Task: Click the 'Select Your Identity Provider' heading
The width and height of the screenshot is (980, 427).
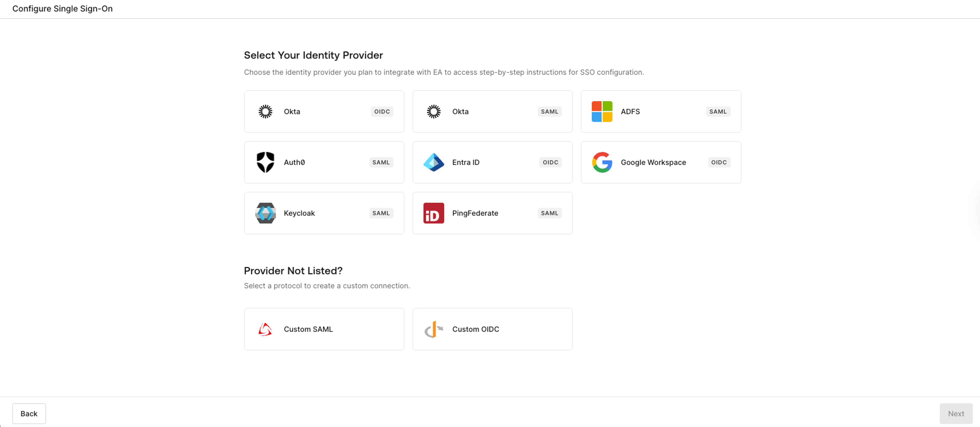Action: (x=313, y=55)
